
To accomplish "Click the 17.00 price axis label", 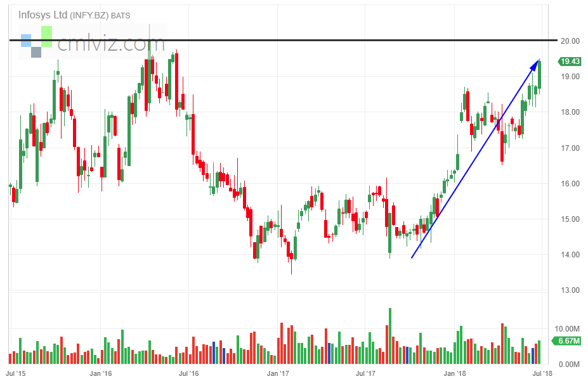I will coord(570,148).
